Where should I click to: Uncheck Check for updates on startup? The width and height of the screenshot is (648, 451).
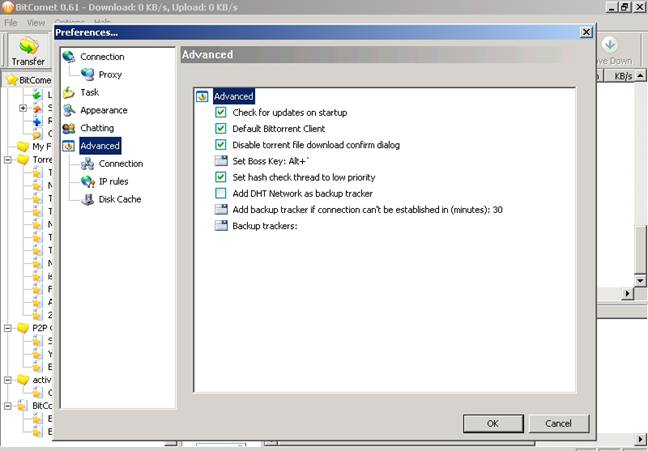click(221, 113)
